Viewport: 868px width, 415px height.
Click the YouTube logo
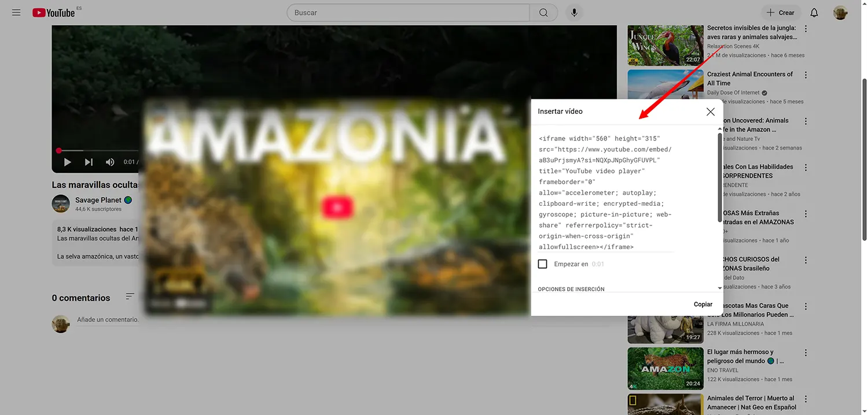point(54,13)
